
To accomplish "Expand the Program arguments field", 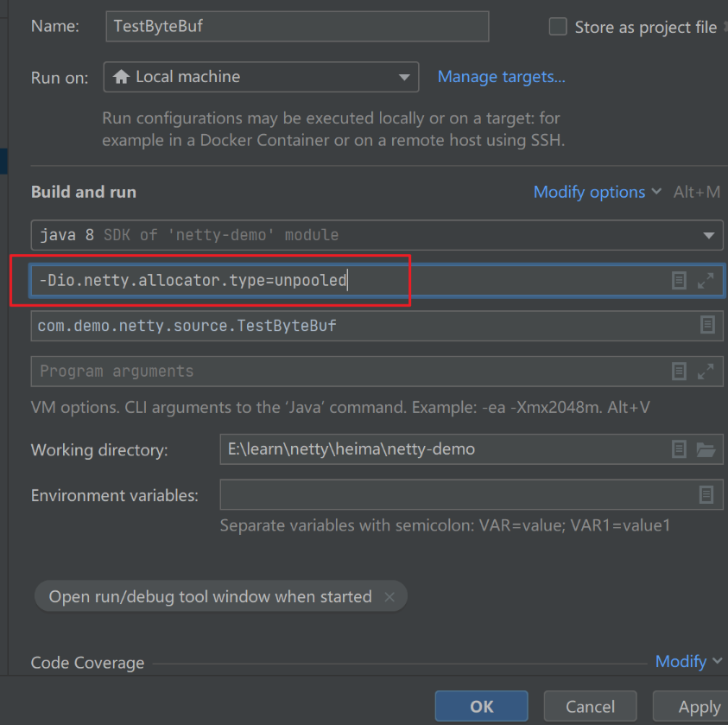I will pyautogui.click(x=706, y=371).
